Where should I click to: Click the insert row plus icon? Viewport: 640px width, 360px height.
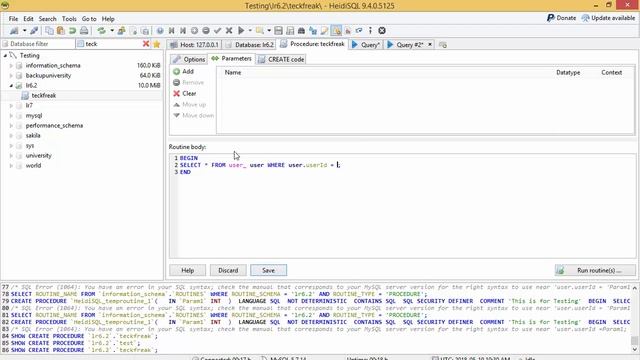[194, 31]
